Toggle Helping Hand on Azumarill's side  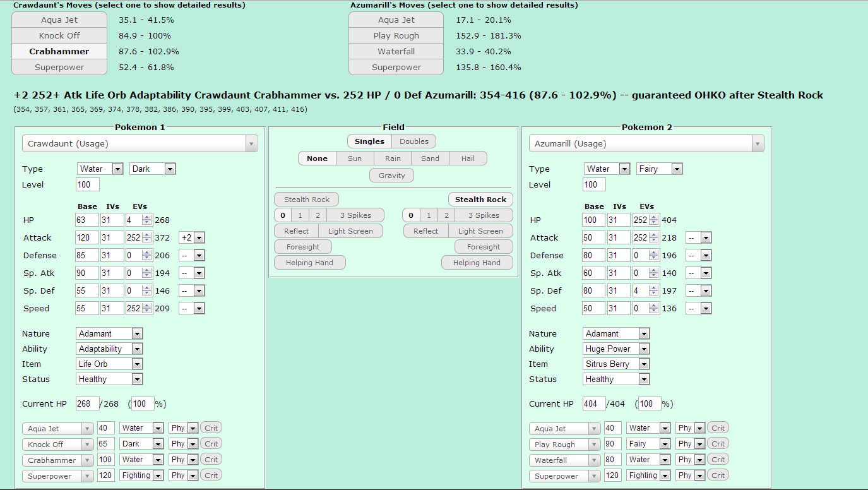[477, 263]
